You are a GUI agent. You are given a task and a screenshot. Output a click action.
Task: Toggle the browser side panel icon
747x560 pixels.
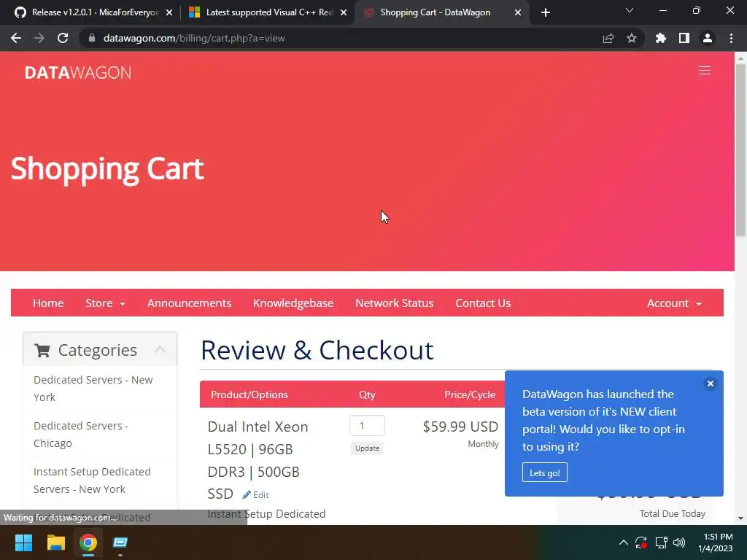pyautogui.click(x=684, y=38)
